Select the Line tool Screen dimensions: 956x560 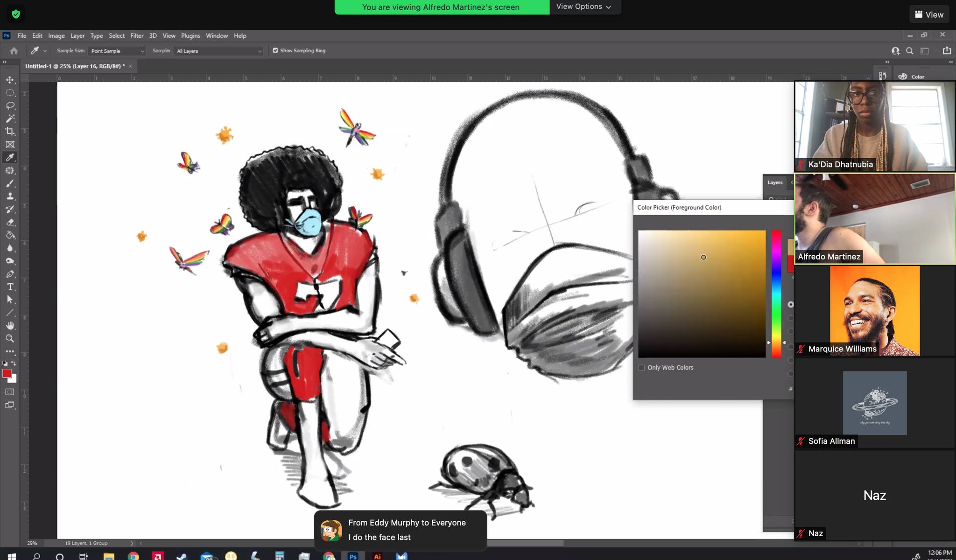click(x=10, y=313)
